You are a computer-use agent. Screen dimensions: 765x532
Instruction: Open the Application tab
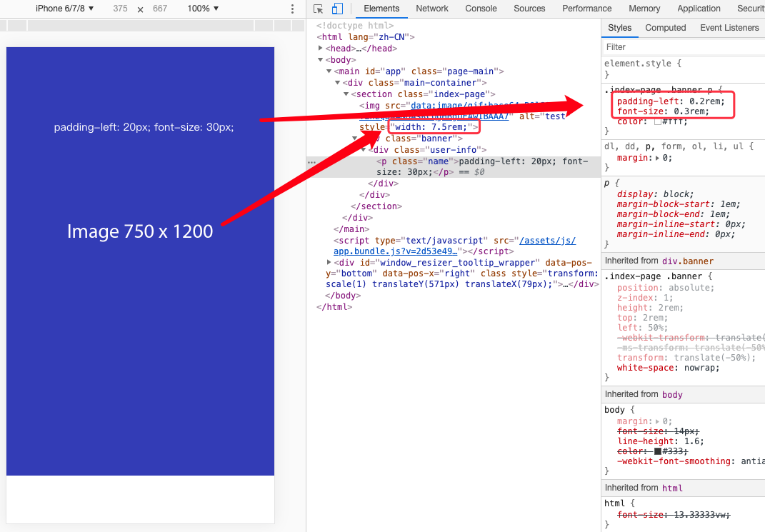click(699, 9)
